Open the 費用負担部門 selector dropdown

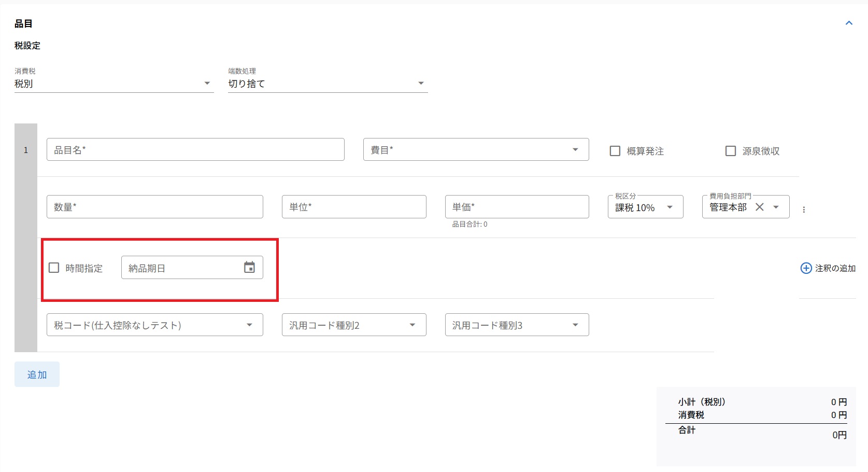click(x=776, y=206)
